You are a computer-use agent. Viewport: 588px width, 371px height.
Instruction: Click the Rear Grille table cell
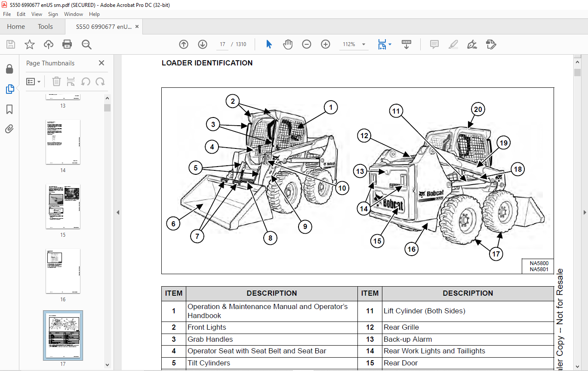468,327
